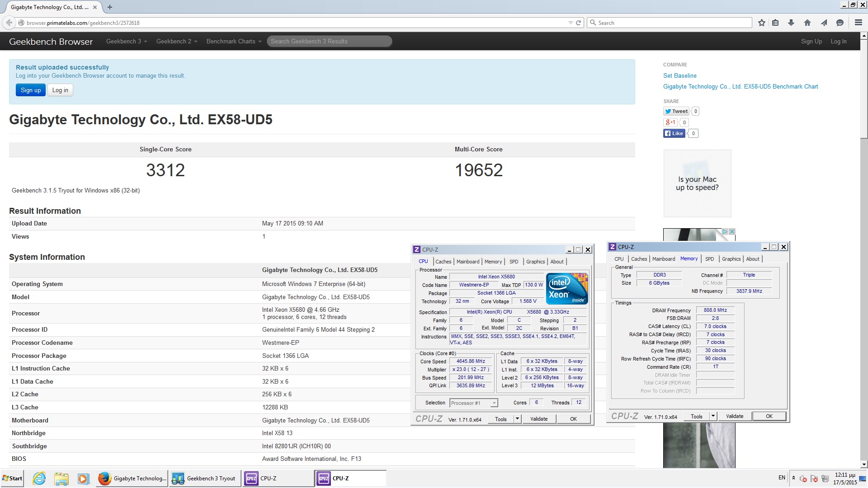Select CPU tab in right CPU-Z Memory window

[x=619, y=259]
